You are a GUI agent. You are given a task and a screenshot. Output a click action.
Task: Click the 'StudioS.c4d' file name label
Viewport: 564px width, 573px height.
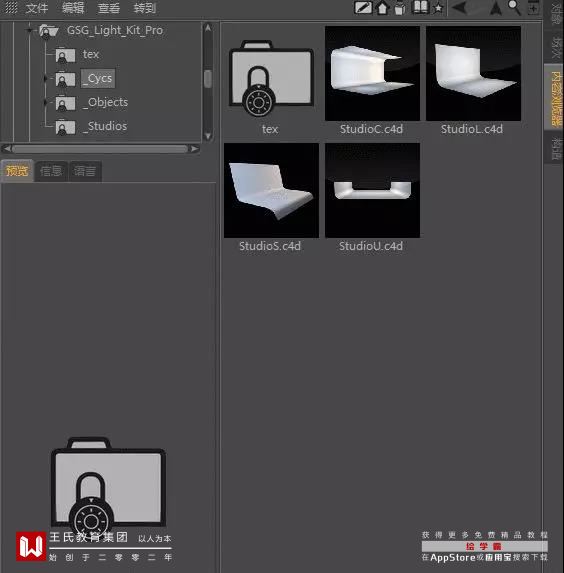point(270,246)
